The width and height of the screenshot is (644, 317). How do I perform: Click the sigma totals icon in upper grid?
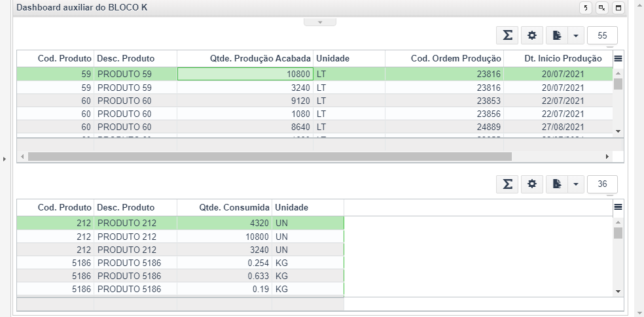click(508, 36)
